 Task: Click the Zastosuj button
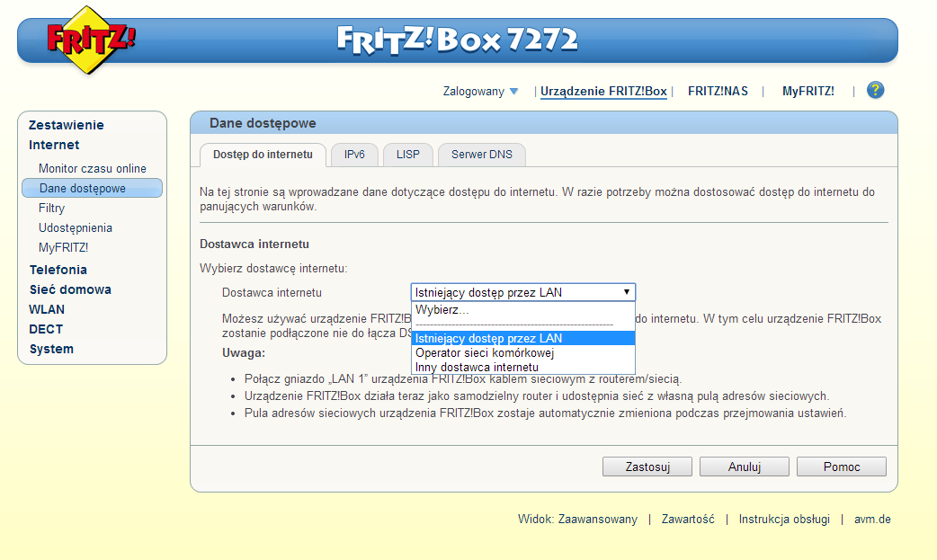[x=647, y=467]
